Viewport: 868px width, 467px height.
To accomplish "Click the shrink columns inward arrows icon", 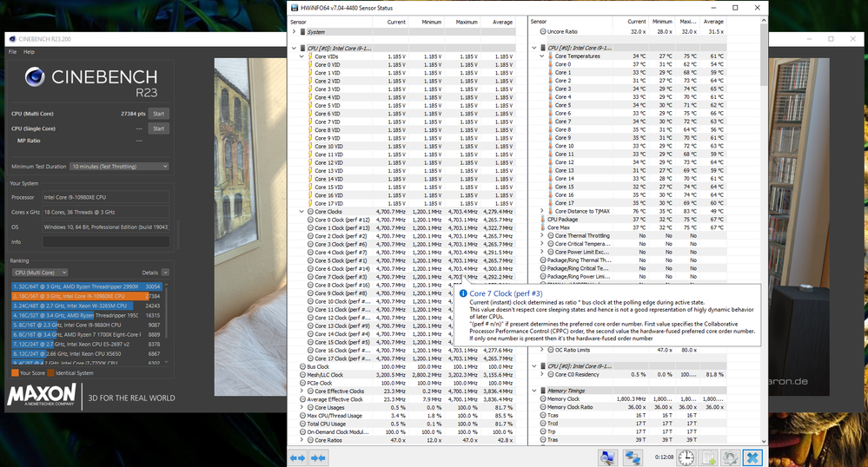I will coord(318,457).
